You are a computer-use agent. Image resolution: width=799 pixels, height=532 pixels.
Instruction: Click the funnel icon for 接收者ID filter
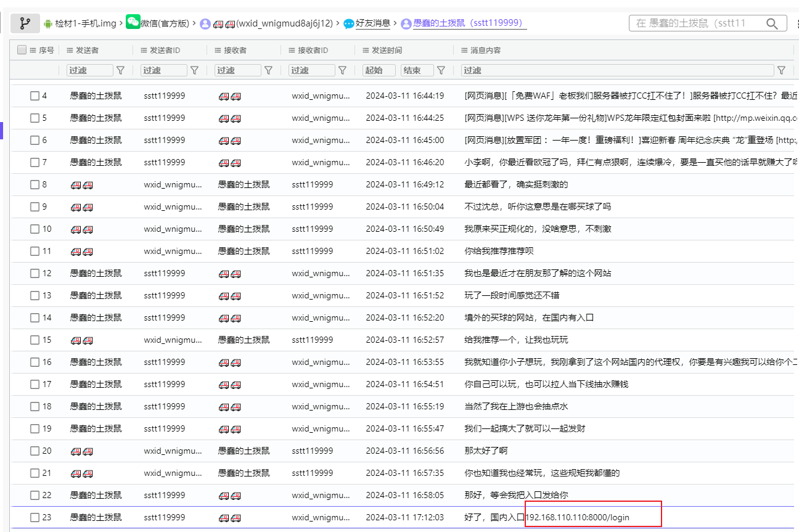[x=342, y=70]
